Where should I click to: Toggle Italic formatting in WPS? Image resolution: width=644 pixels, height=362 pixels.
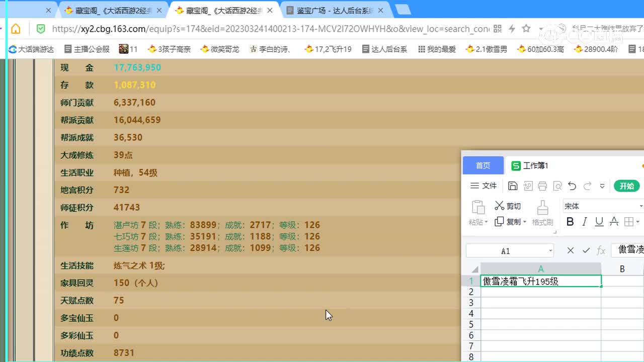[x=585, y=222]
